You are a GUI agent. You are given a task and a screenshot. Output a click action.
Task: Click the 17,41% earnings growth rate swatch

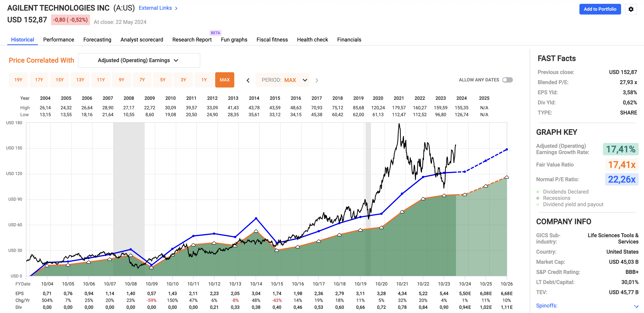point(620,149)
